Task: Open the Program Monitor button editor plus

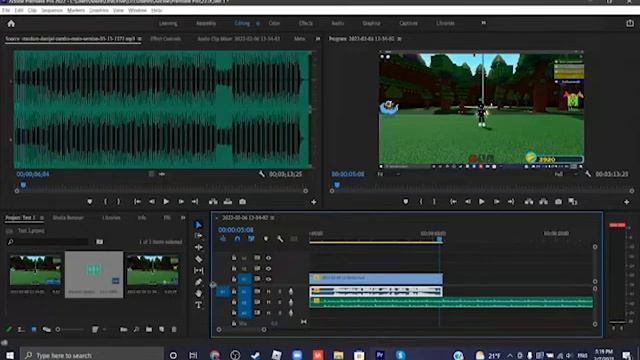Action: tap(627, 202)
